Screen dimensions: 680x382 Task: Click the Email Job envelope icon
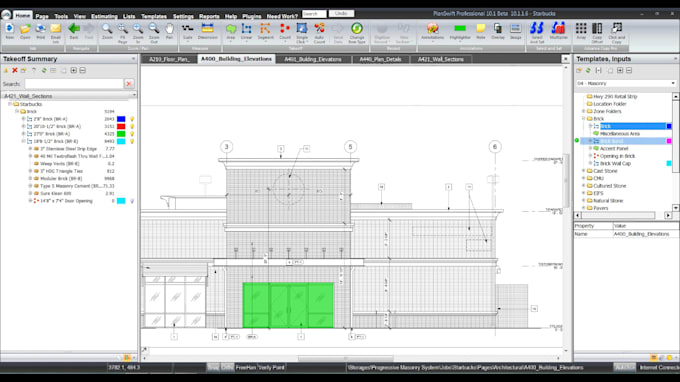(x=56, y=29)
